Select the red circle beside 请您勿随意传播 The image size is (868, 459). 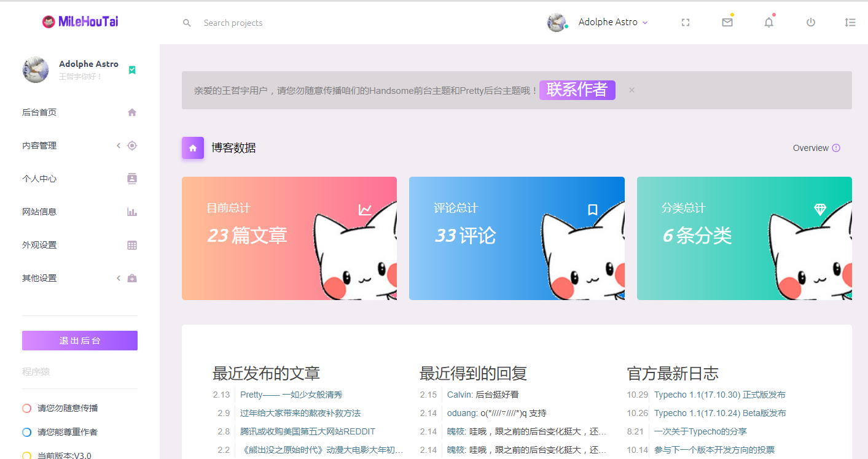pos(26,408)
